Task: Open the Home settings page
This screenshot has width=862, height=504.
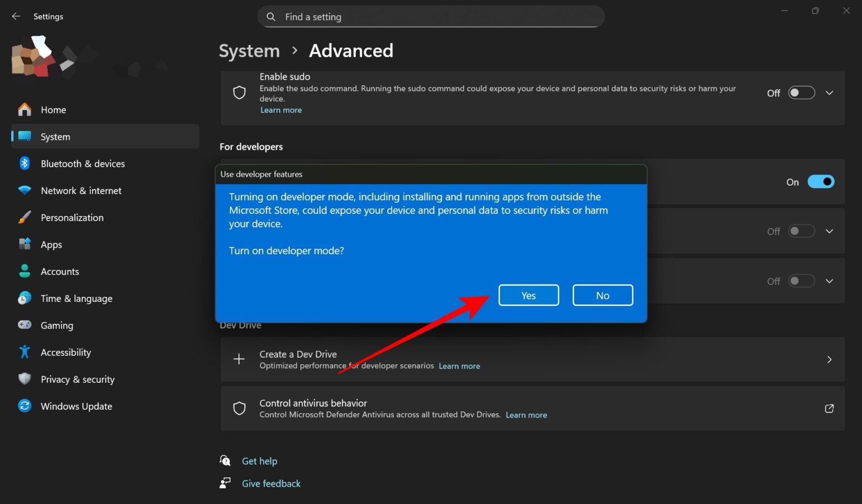Action: pos(106,109)
